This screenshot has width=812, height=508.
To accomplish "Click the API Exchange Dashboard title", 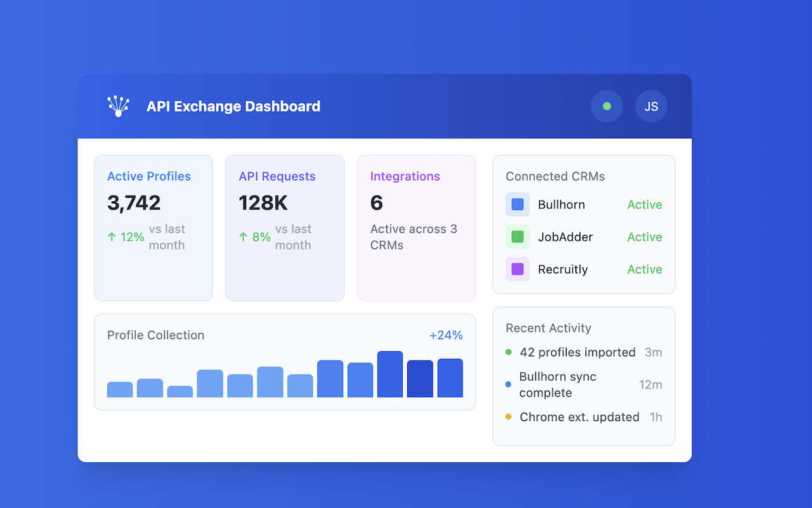I will pyautogui.click(x=233, y=106).
